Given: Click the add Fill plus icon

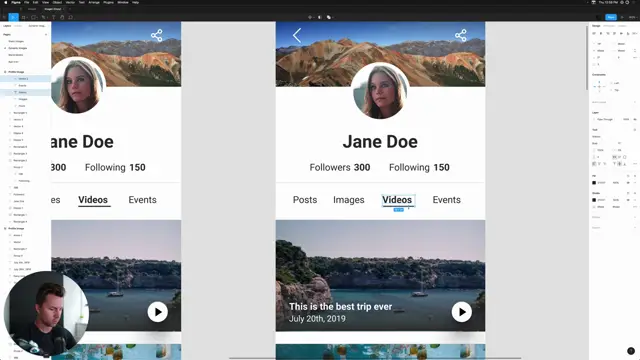Looking at the screenshot, I should click(635, 176).
